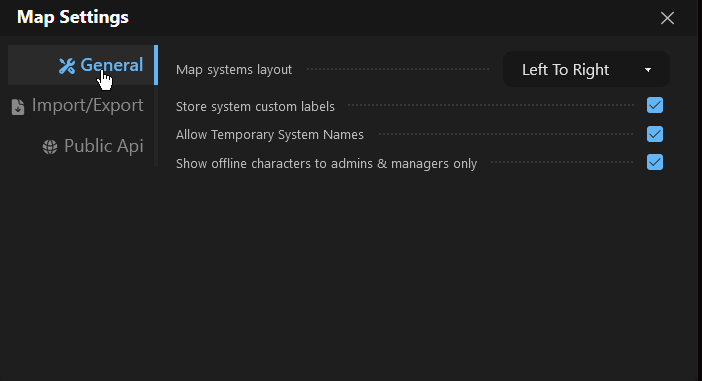Click the dropdown caret arrow icon

(x=648, y=70)
